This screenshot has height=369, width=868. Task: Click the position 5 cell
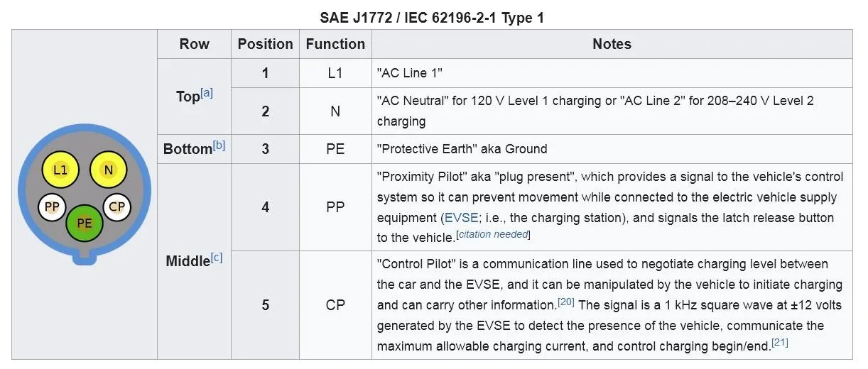(x=265, y=305)
